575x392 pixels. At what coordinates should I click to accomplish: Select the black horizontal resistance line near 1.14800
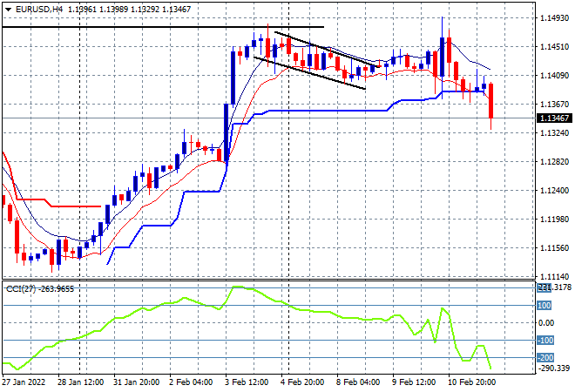coord(163,27)
